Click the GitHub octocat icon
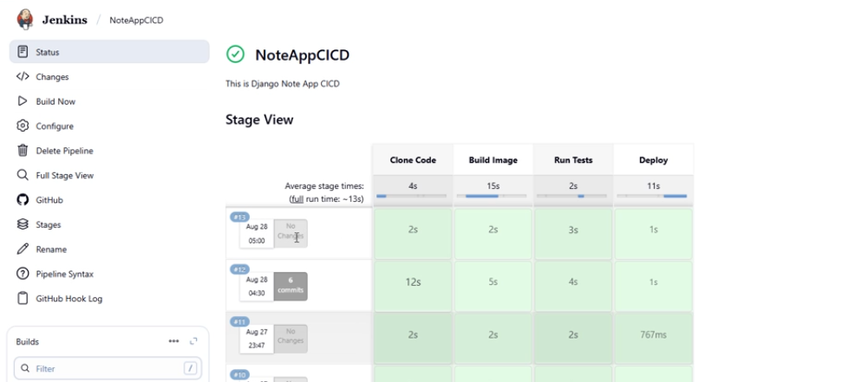This screenshot has height=382, width=868. [x=23, y=200]
